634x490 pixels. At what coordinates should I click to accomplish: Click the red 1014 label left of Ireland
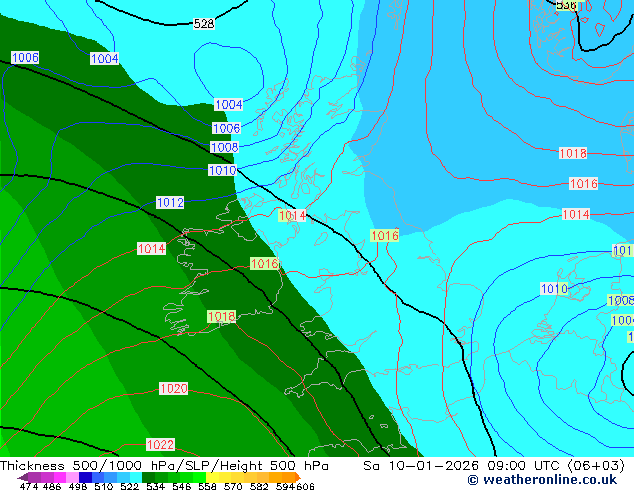pos(152,249)
